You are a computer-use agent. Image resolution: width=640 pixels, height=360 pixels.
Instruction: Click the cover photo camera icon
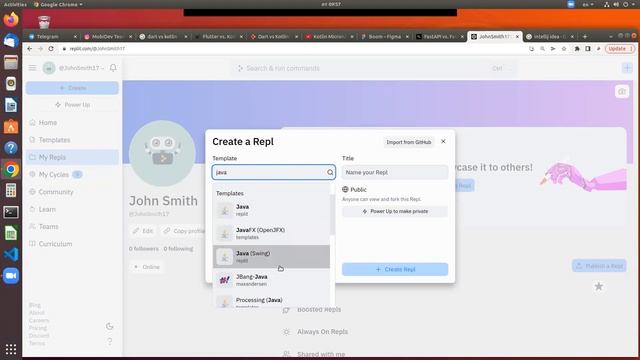(622, 91)
